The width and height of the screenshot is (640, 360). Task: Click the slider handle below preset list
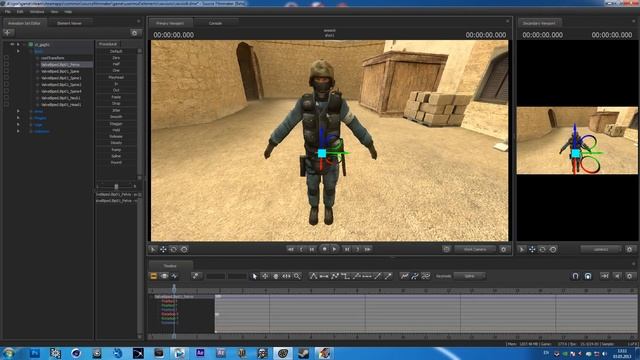[x=116, y=186]
